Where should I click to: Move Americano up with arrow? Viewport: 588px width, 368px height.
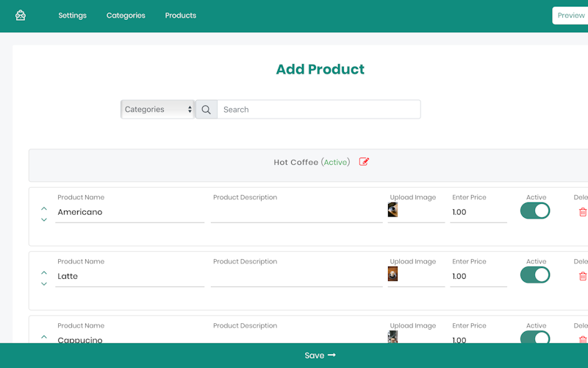[44, 210]
